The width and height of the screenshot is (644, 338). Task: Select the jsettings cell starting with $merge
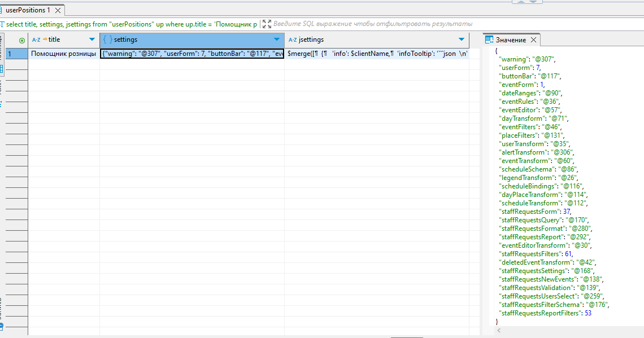coord(377,54)
